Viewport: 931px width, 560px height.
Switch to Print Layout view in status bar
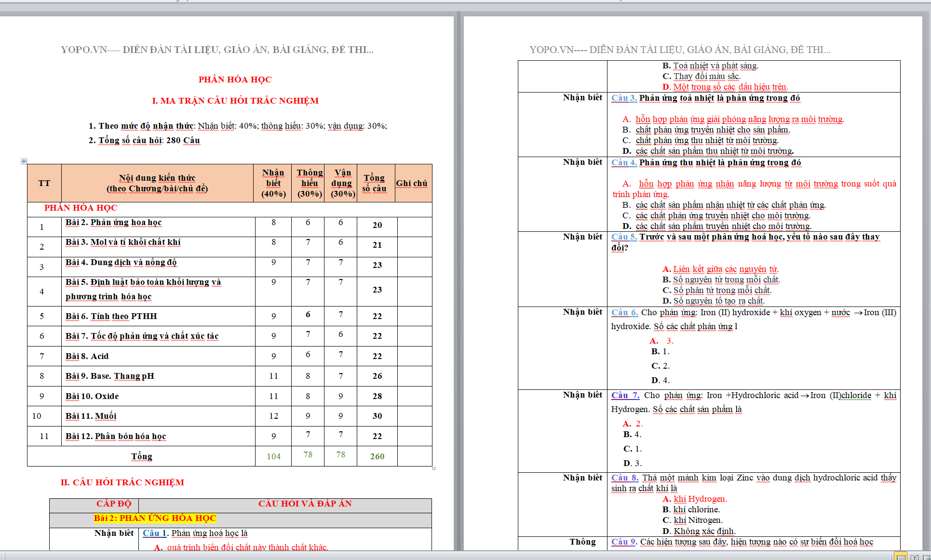coord(900,557)
